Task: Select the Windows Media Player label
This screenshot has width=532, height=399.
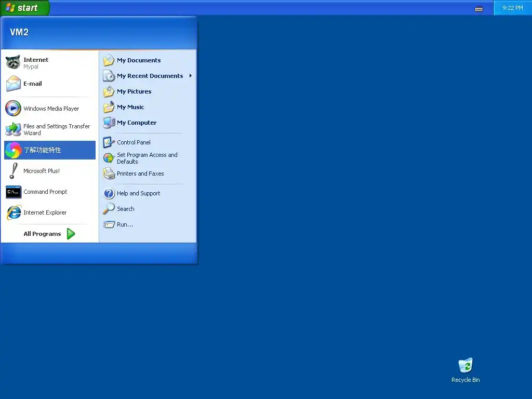Action: 51,109
